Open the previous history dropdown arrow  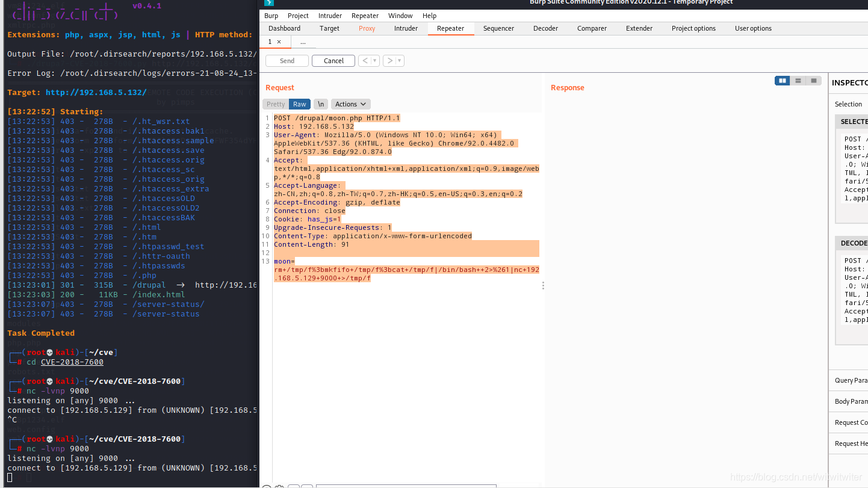tap(375, 61)
